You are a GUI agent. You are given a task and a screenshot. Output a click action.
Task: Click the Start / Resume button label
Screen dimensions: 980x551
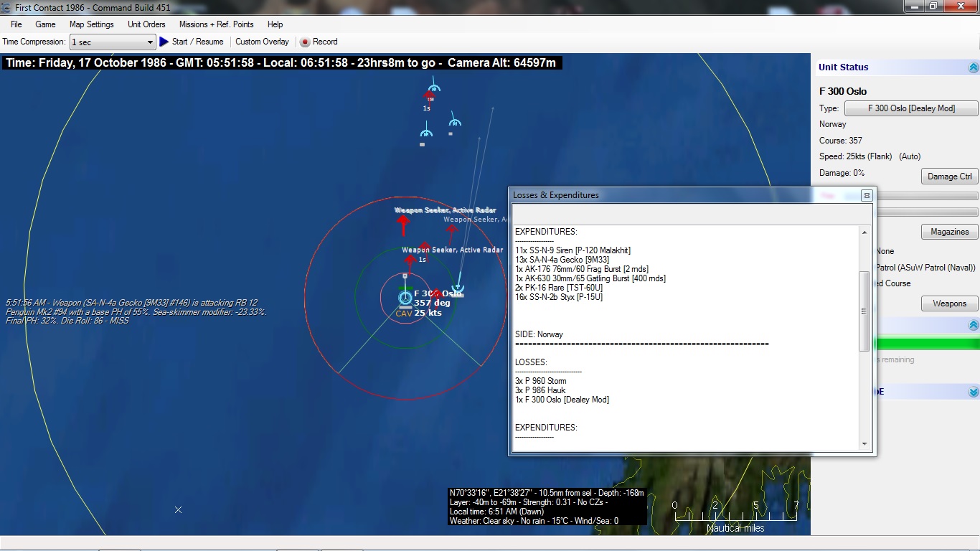(x=197, y=42)
